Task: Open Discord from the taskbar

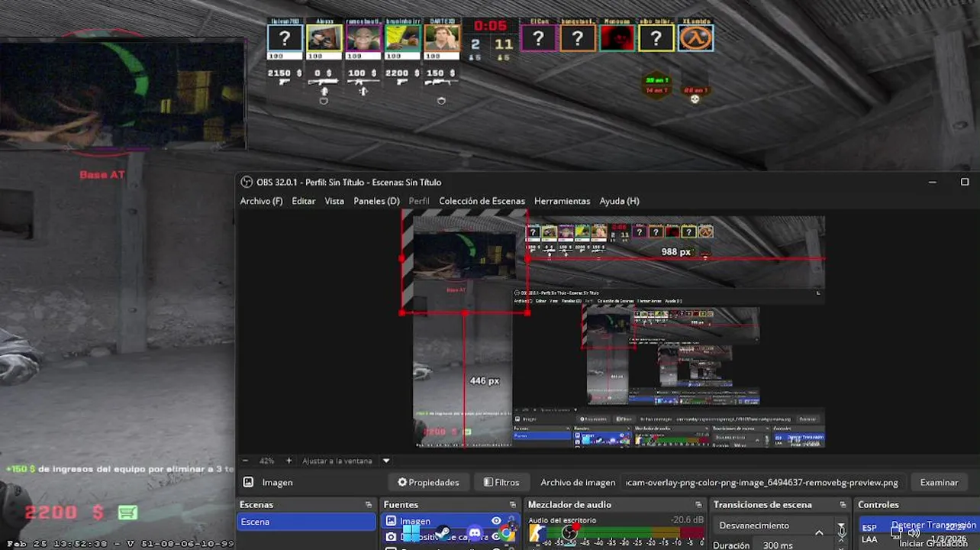Action: click(x=475, y=534)
